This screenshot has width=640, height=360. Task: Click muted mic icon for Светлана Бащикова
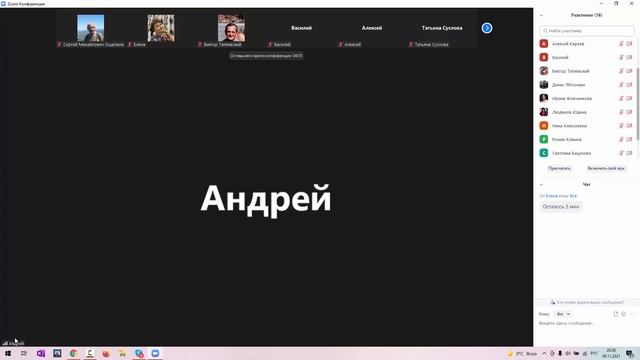click(x=621, y=153)
